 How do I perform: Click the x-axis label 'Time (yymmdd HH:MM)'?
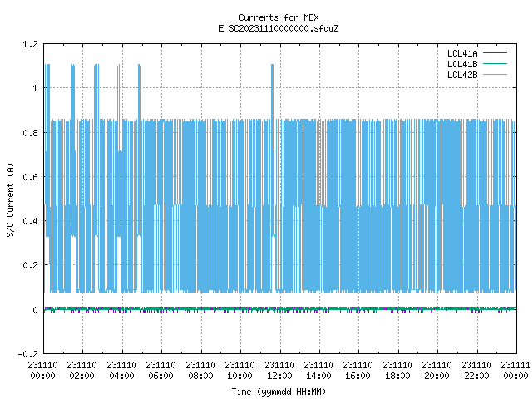pos(278,392)
